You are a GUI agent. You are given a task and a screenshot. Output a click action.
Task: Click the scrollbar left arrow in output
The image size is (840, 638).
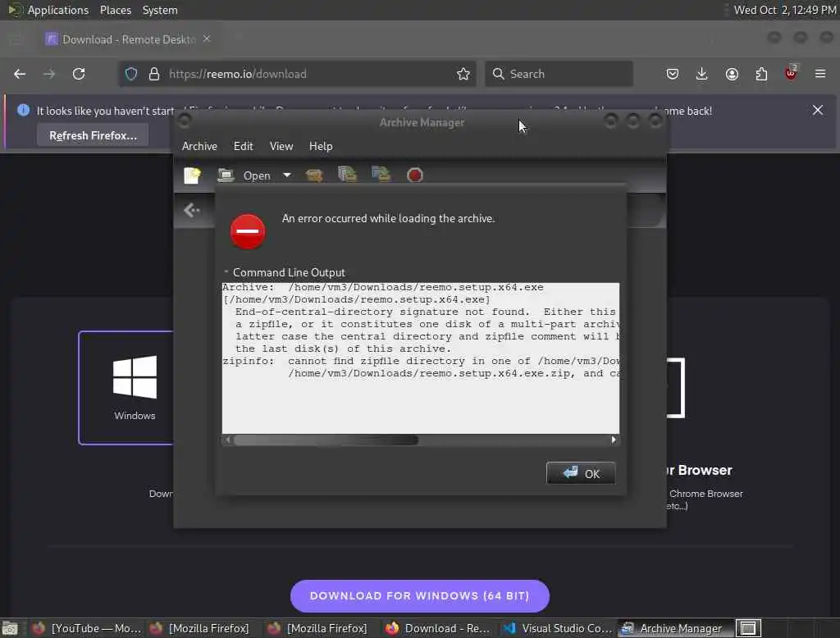click(228, 440)
